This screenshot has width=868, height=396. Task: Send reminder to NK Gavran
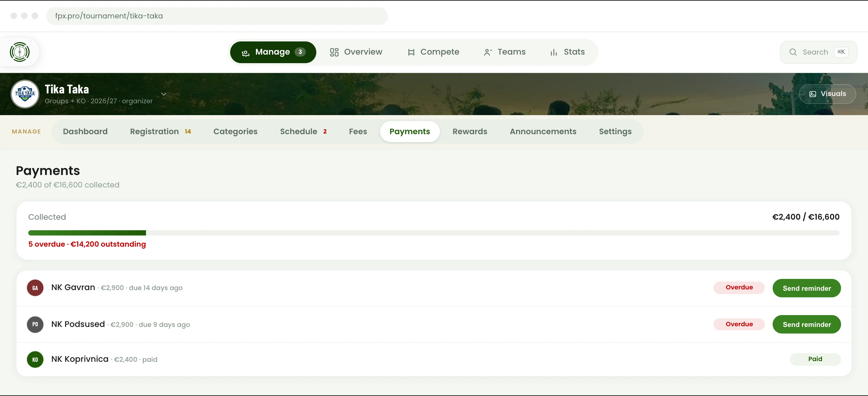click(x=806, y=288)
